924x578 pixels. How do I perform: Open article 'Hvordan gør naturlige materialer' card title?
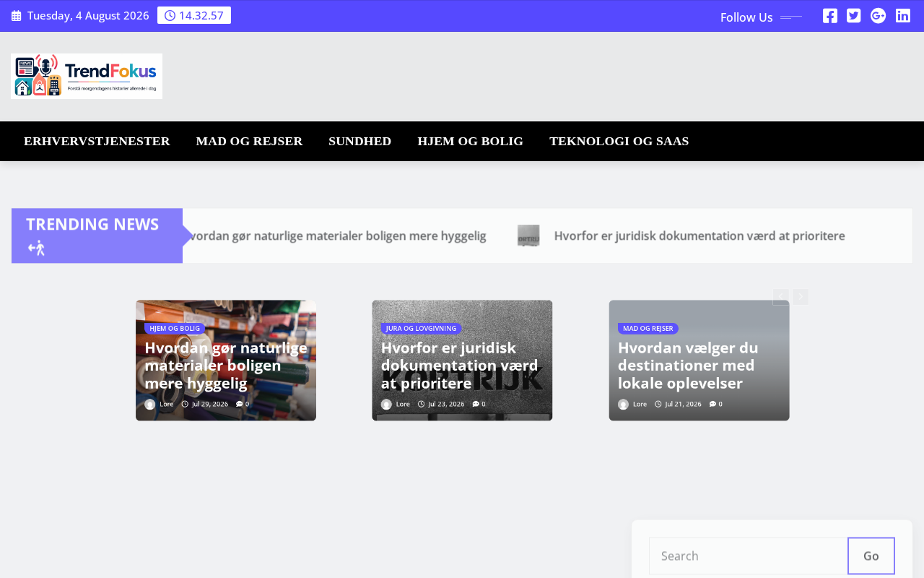click(x=226, y=366)
